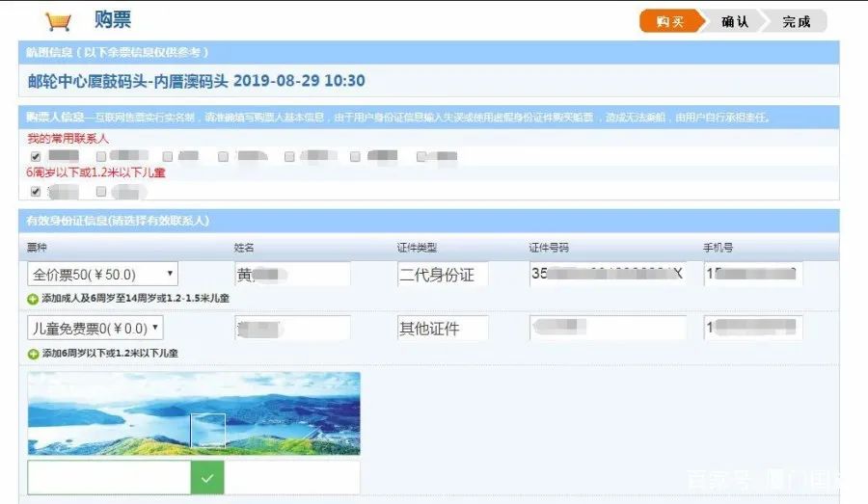
Task: Select the 购买 step tab
Action: point(667,21)
